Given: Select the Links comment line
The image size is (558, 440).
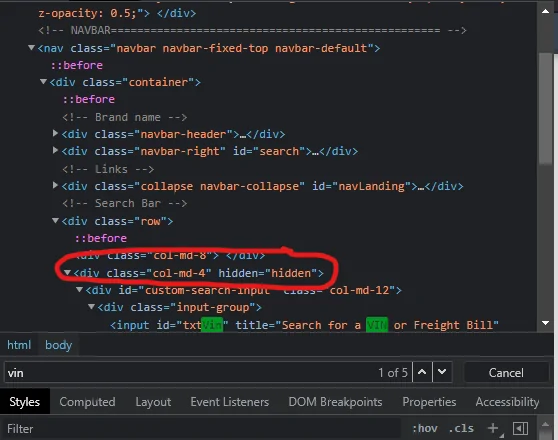Looking at the screenshot, I should click(108, 169).
